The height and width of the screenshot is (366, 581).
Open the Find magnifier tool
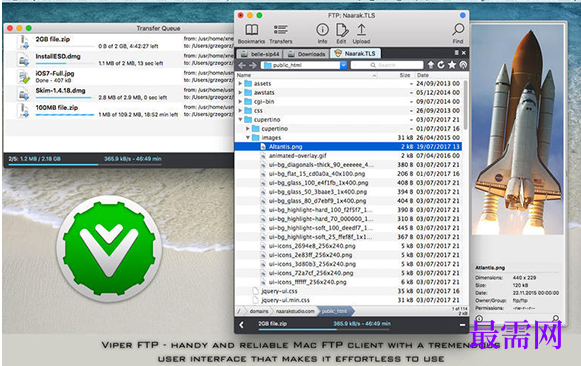pyautogui.click(x=458, y=29)
